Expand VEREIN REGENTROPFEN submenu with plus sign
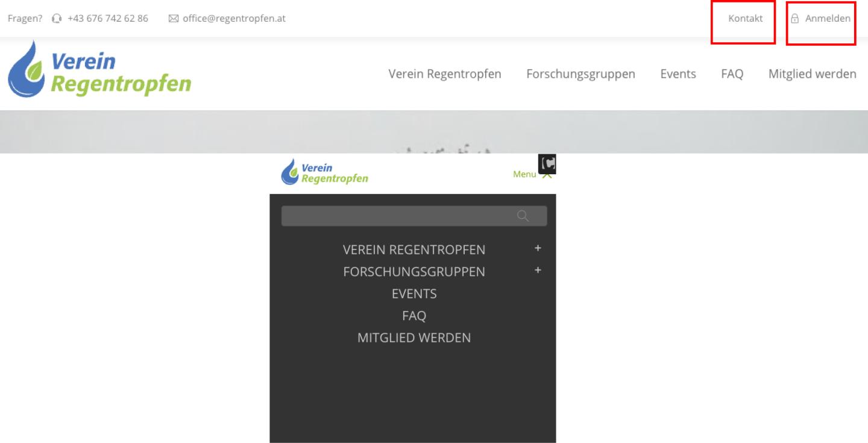The image size is (868, 443). coord(538,248)
